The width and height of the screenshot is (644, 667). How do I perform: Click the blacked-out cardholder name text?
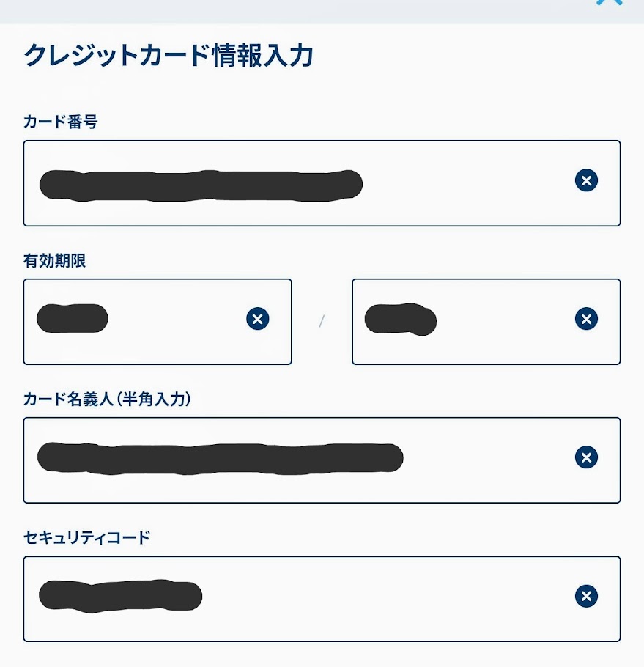221,459
